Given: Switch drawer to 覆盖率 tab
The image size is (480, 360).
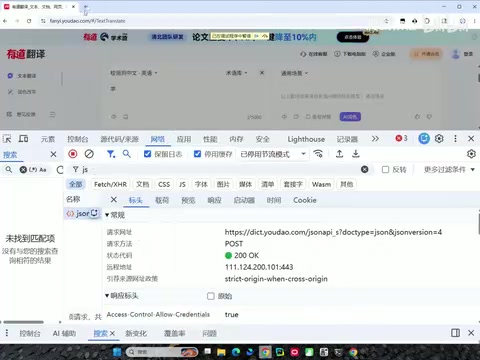Looking at the screenshot, I should pos(174,333).
